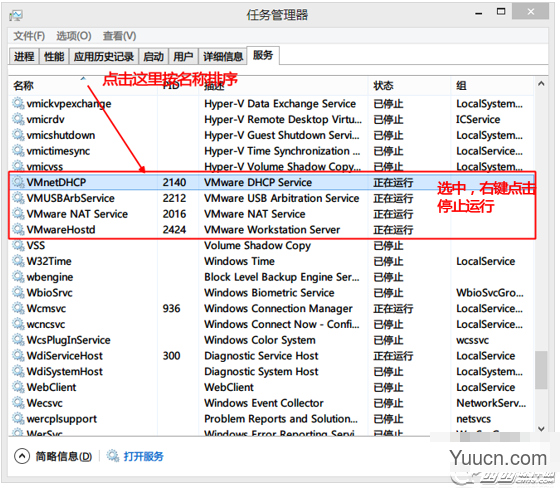
Task: Click the 打开服务 link
Action: [x=143, y=456]
